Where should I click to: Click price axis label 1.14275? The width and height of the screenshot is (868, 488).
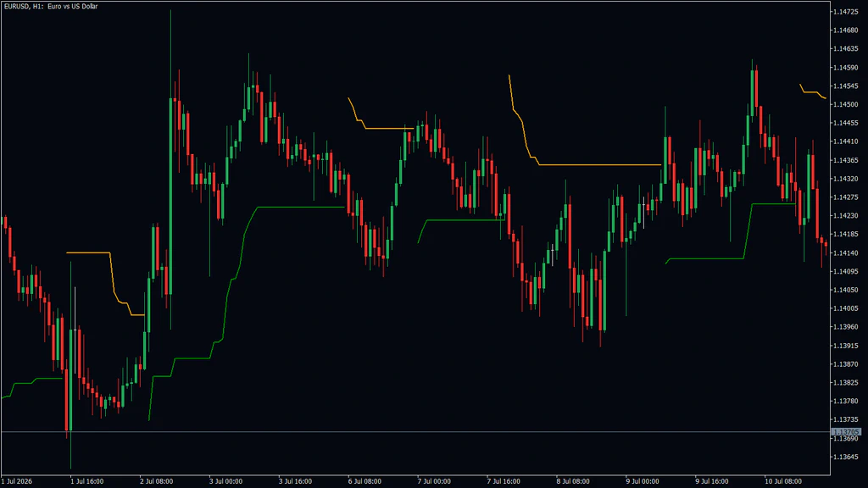pyautogui.click(x=846, y=197)
